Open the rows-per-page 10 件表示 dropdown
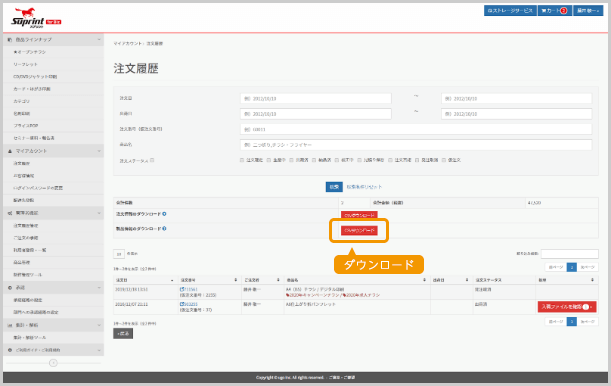The image size is (611, 386). (x=119, y=254)
